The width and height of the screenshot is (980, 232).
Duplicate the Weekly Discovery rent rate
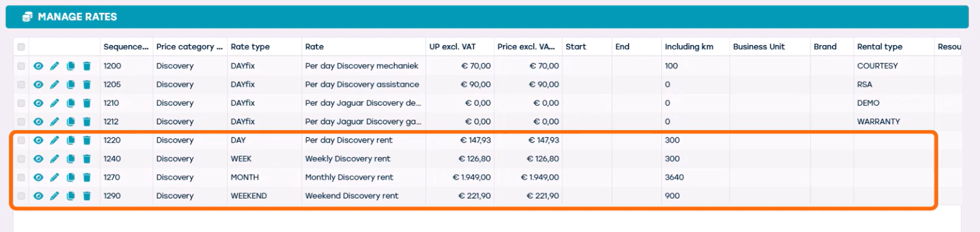pyautogui.click(x=71, y=159)
